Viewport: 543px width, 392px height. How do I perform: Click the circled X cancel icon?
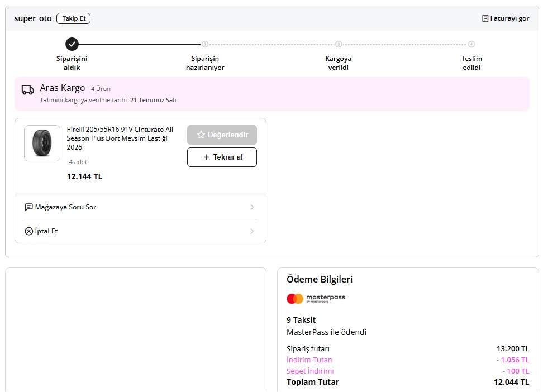pyautogui.click(x=28, y=231)
